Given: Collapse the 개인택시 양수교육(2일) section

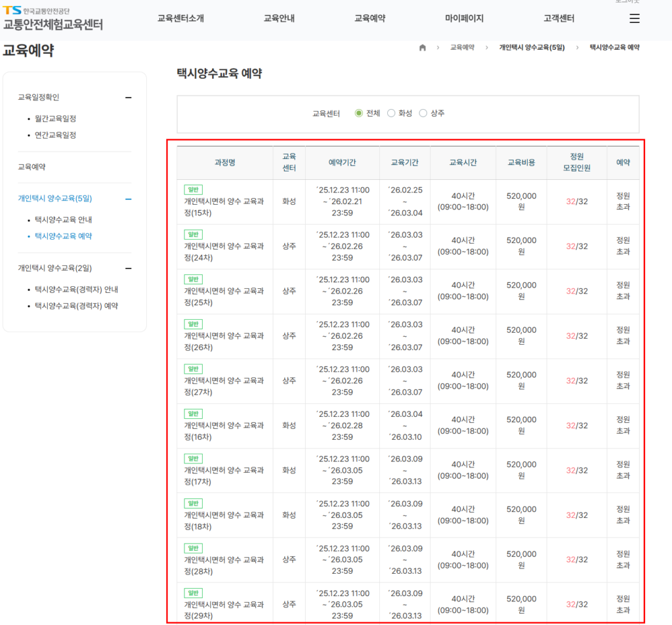Looking at the screenshot, I should tap(128, 268).
